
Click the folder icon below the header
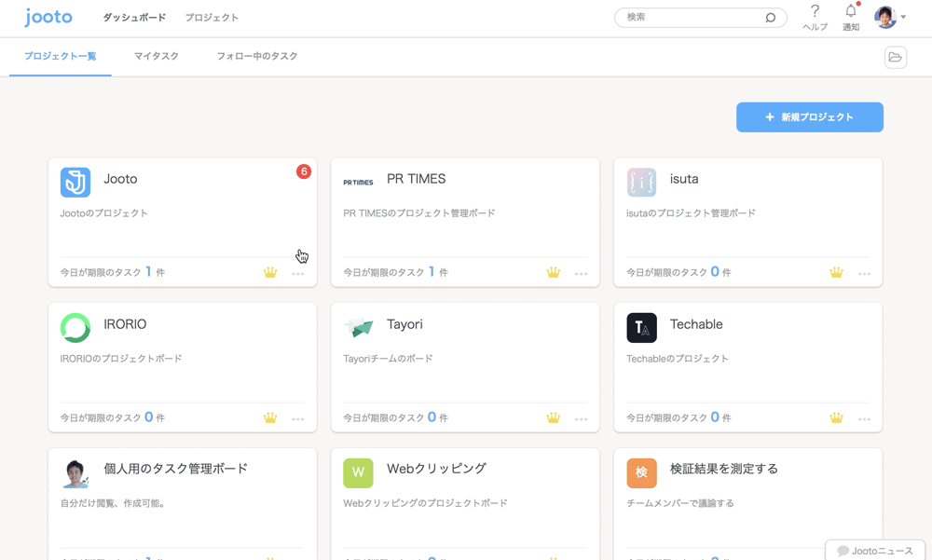tap(895, 58)
